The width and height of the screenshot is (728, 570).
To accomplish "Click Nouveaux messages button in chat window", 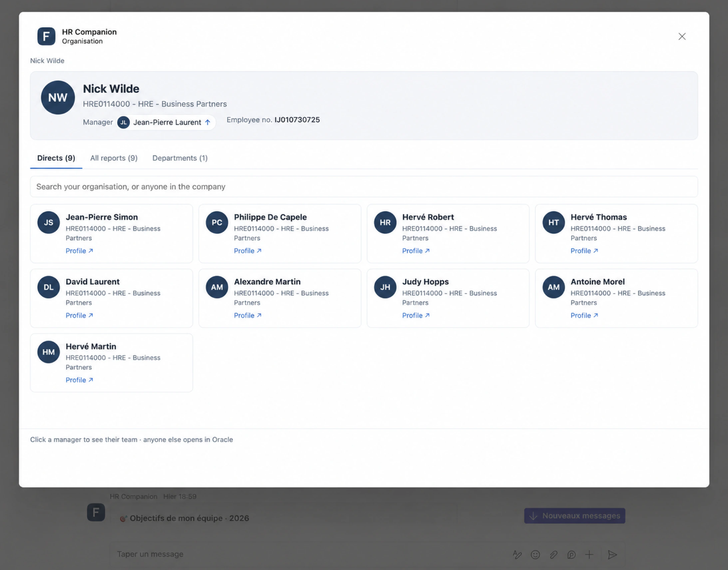I will click(574, 516).
